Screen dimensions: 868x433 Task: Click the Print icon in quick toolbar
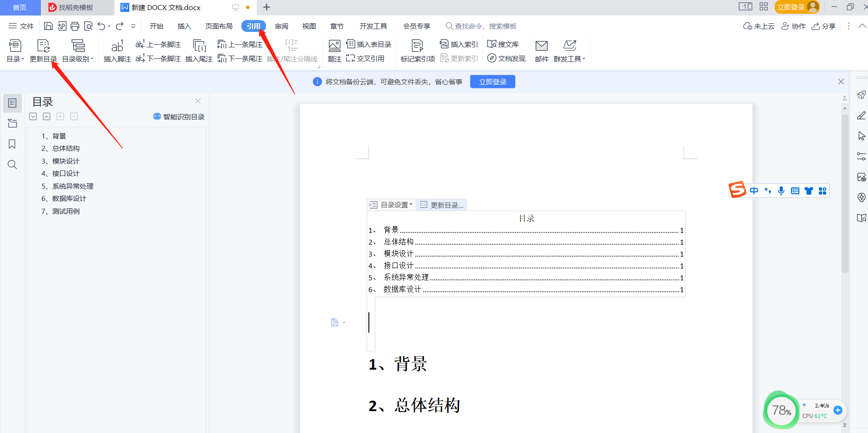click(x=75, y=26)
